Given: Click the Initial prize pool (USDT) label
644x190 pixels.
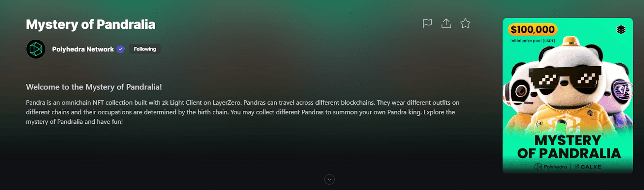Looking at the screenshot, I should click(x=533, y=41).
